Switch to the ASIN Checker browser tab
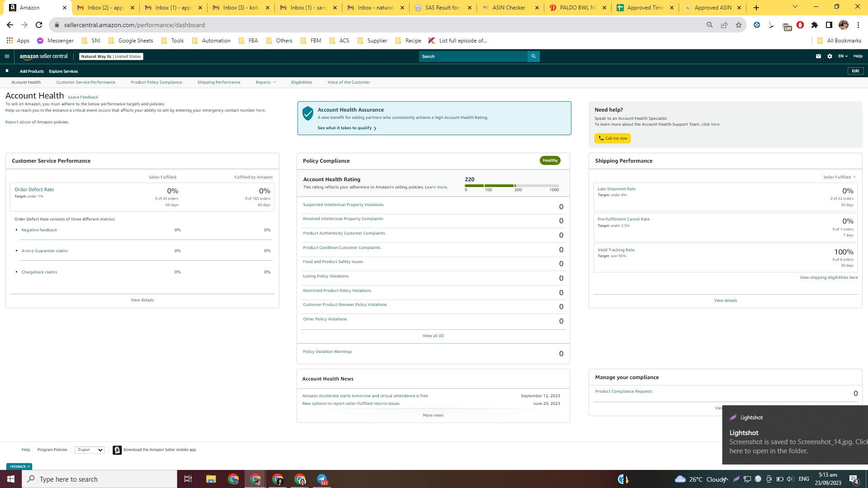 pyautogui.click(x=509, y=8)
